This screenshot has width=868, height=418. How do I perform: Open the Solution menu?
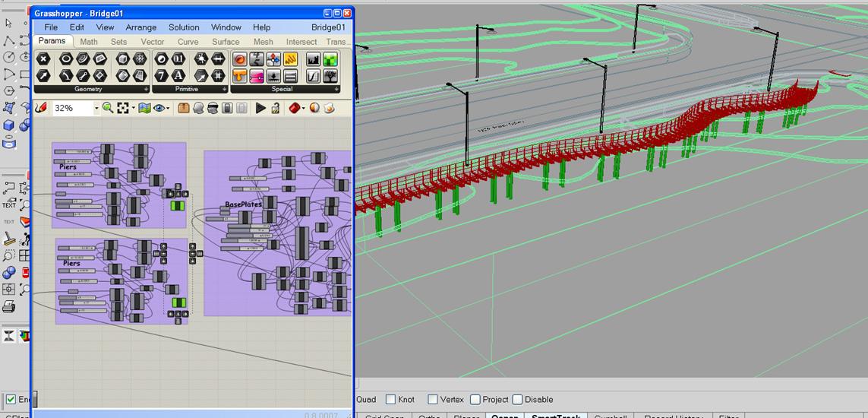tap(184, 27)
